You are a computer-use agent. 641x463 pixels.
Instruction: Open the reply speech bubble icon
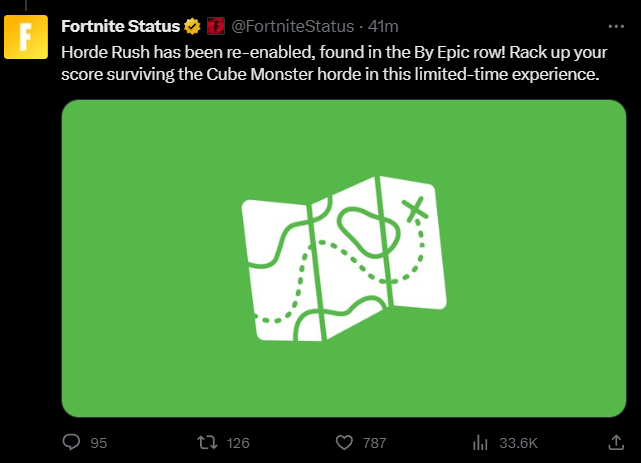[x=71, y=442]
